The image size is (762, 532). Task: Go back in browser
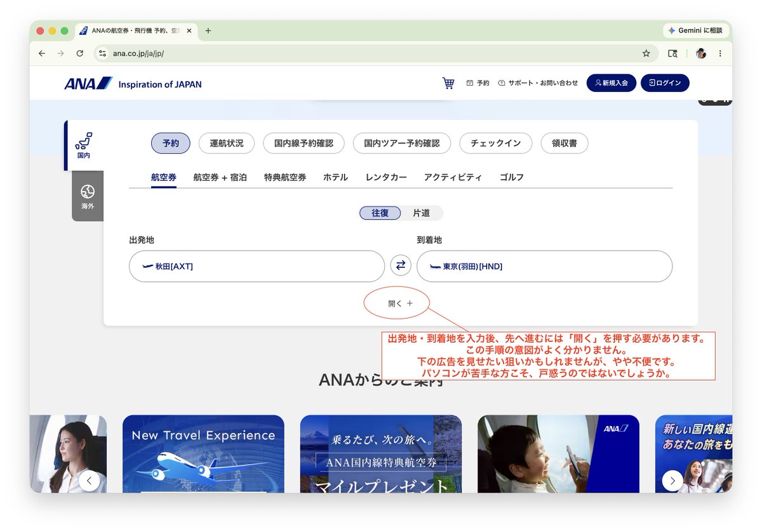tap(42, 53)
